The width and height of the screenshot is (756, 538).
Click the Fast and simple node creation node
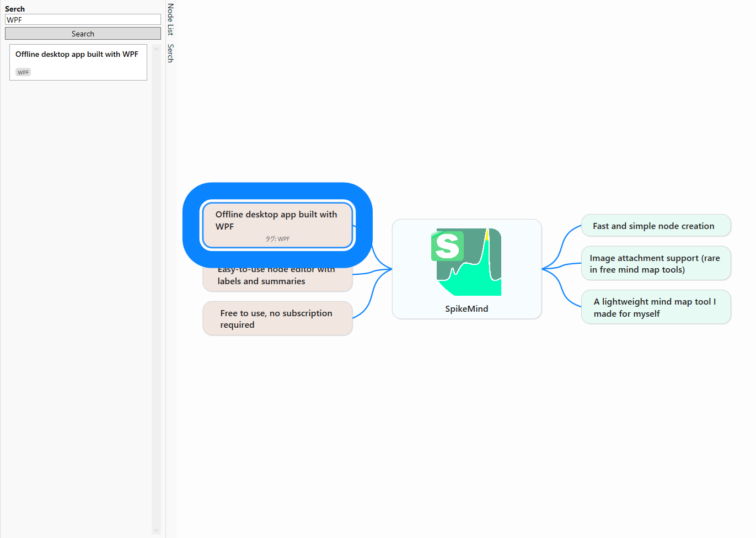point(656,226)
